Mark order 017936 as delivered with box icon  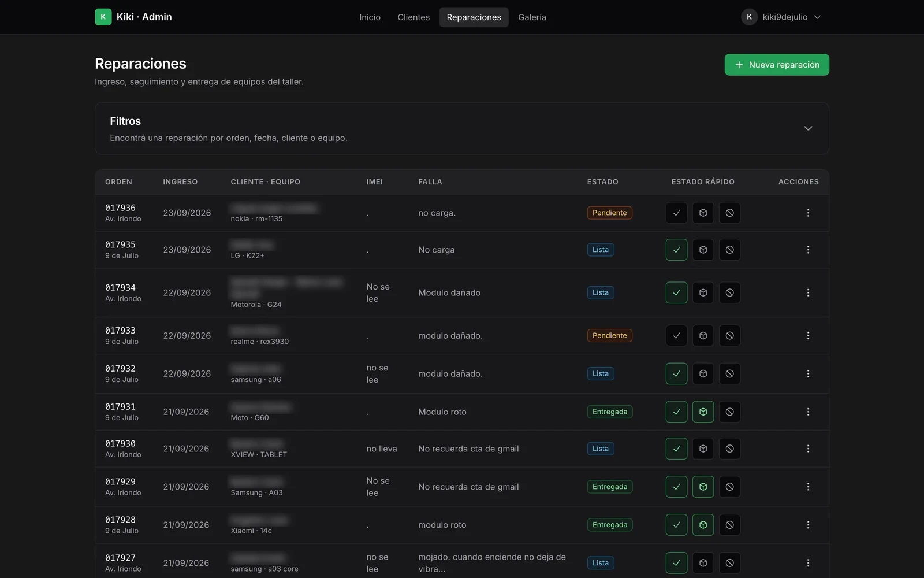[703, 213]
